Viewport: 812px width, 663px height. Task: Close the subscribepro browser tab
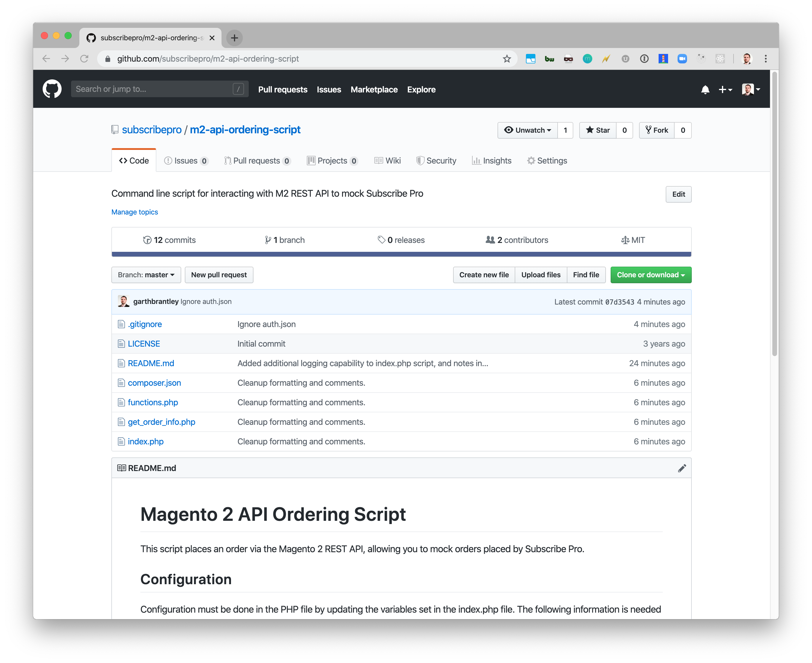pos(212,38)
